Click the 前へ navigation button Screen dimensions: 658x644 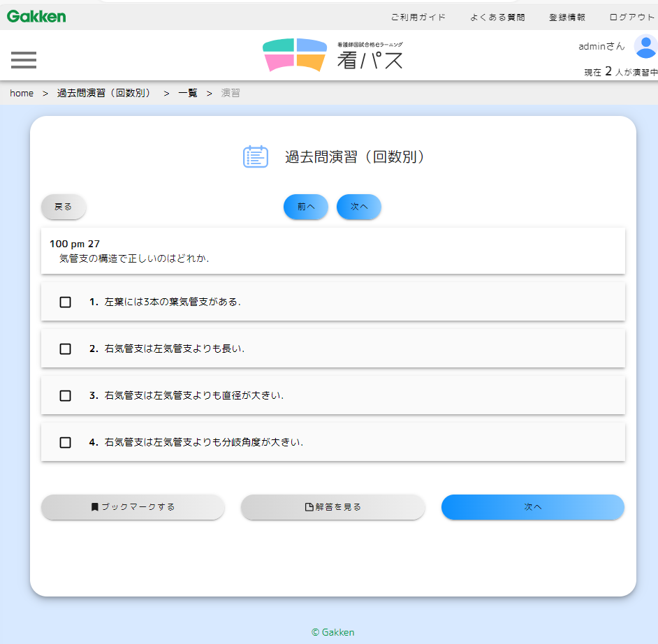pyautogui.click(x=305, y=207)
